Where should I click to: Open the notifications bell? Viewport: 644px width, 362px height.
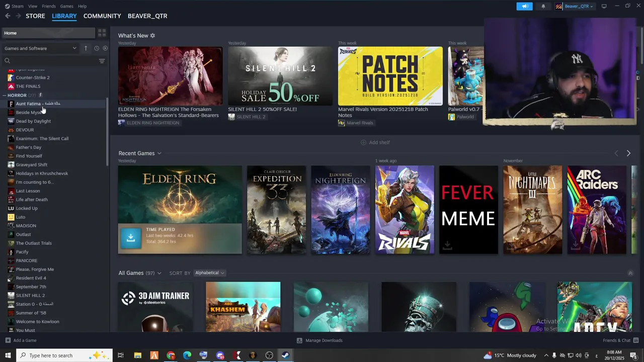[543, 6]
